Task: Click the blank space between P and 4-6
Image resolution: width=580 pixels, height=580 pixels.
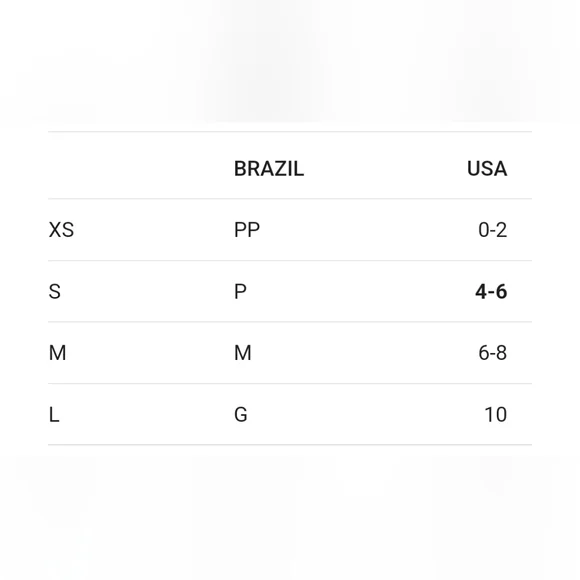Action: click(x=361, y=291)
